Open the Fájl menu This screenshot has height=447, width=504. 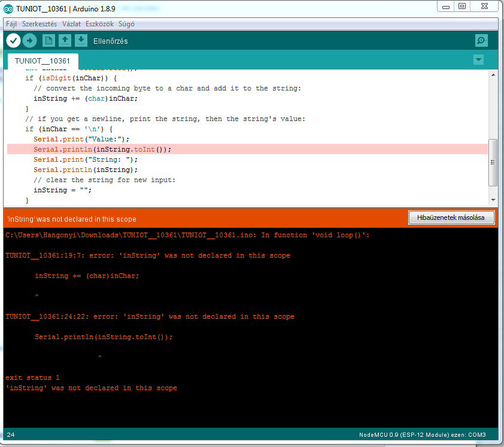click(x=11, y=24)
